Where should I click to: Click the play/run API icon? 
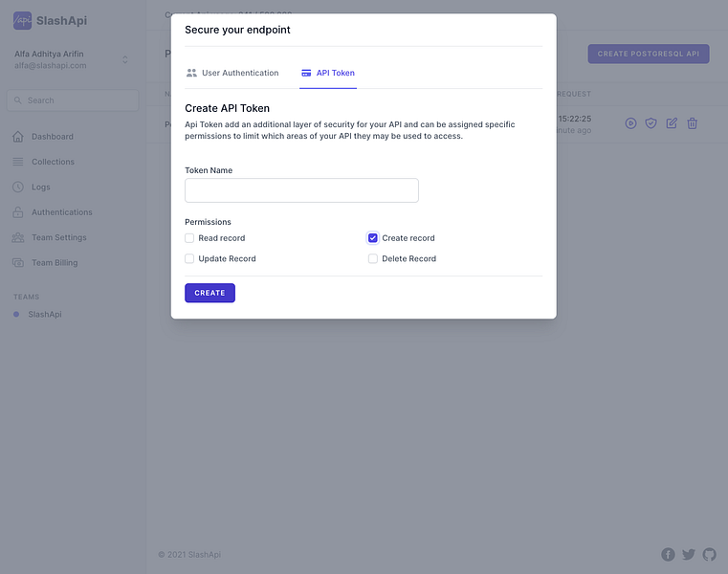pos(630,123)
